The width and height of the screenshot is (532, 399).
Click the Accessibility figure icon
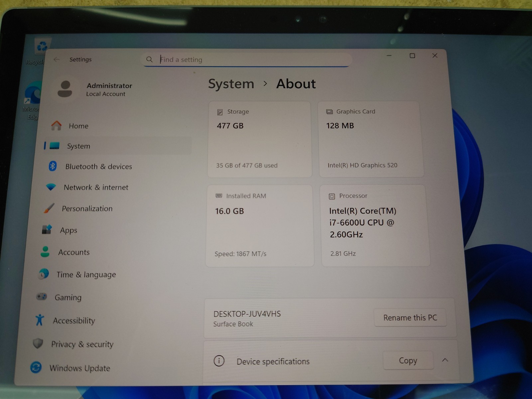40,320
